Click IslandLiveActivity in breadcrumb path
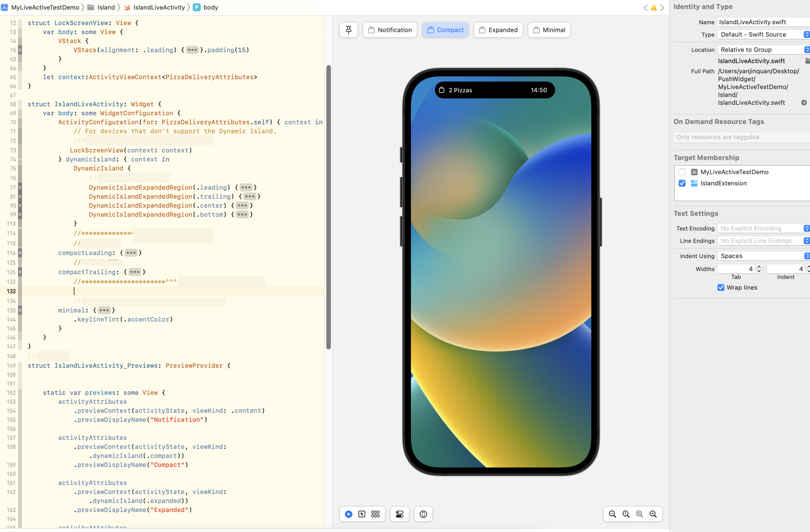The height and width of the screenshot is (532, 810). click(x=159, y=7)
